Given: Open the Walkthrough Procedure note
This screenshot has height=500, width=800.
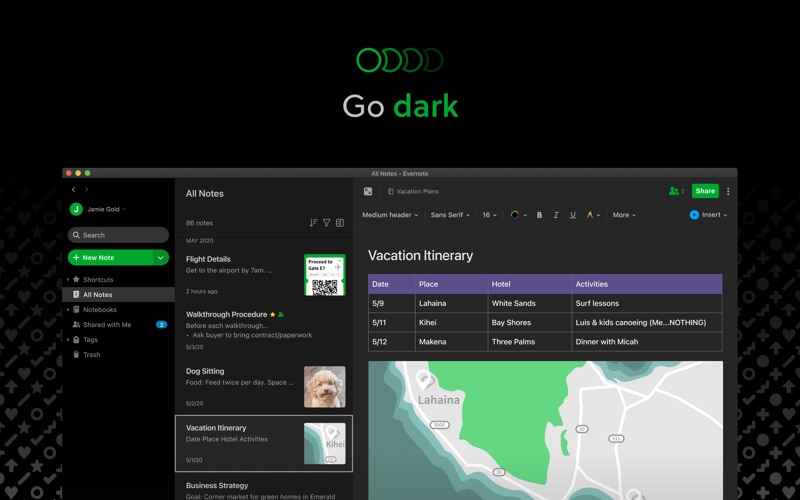Looking at the screenshot, I should coord(264,330).
